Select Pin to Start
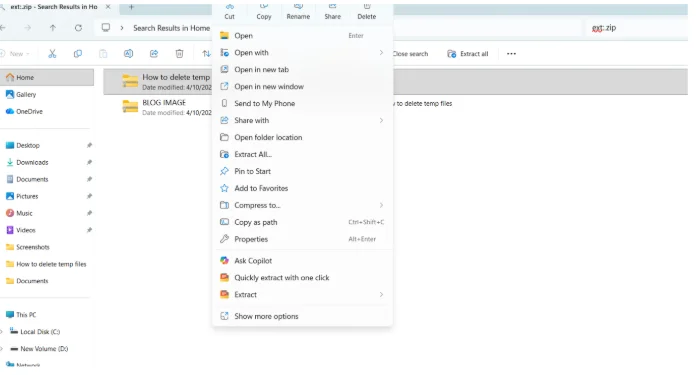Viewport: 696px width, 375px height. point(302,171)
